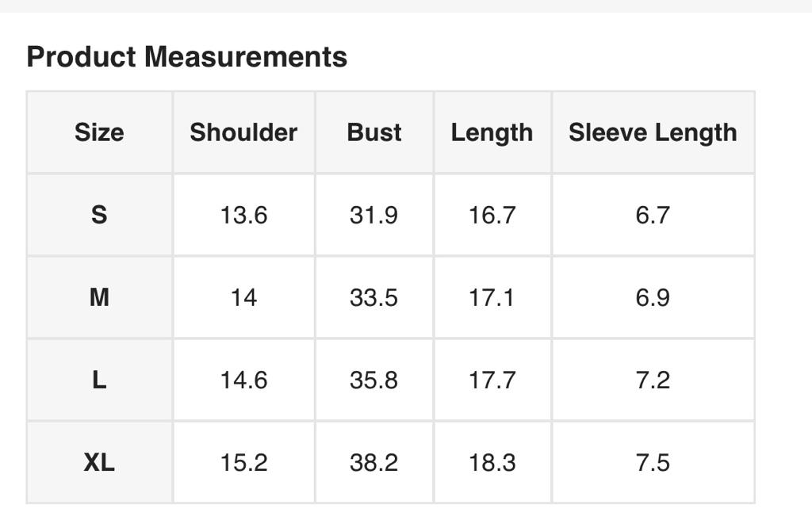Select the Bust column header
The width and height of the screenshot is (812, 516).
click(x=374, y=132)
